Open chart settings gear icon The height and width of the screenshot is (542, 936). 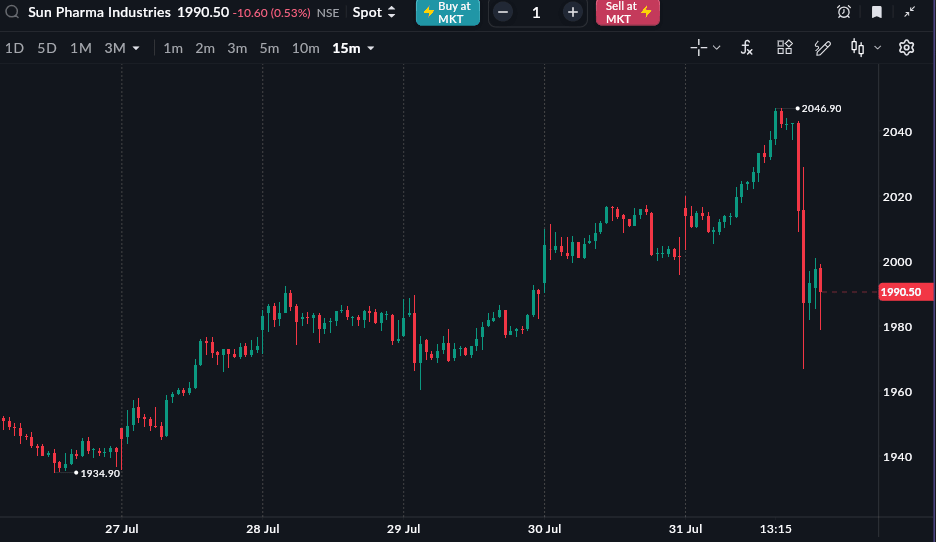(x=906, y=48)
